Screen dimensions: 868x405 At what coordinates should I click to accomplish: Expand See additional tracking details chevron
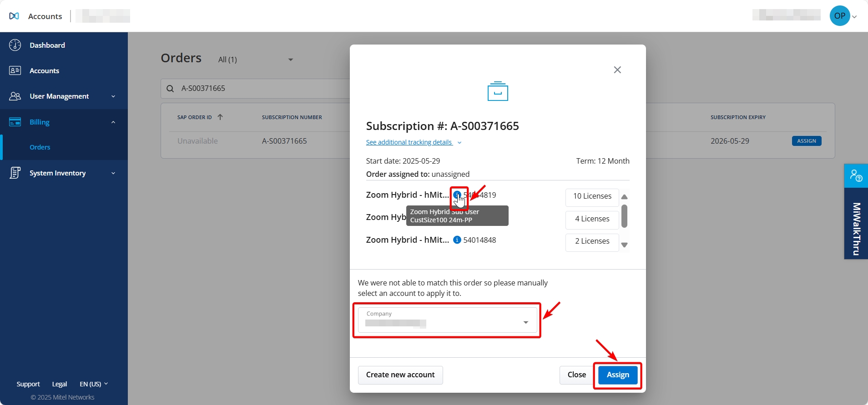click(459, 143)
